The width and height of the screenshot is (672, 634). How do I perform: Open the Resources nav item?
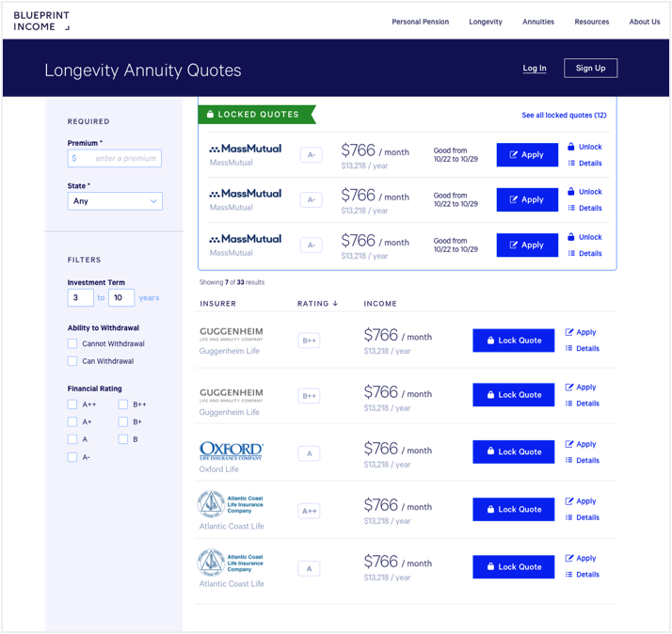point(591,22)
